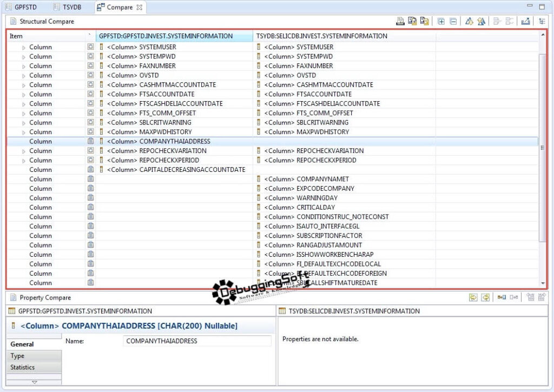
Task: Click the Property Compare left pane header GPFSTD:GPFSTD.INVEST.SYSTEMINFORMATION
Action: click(x=85, y=311)
